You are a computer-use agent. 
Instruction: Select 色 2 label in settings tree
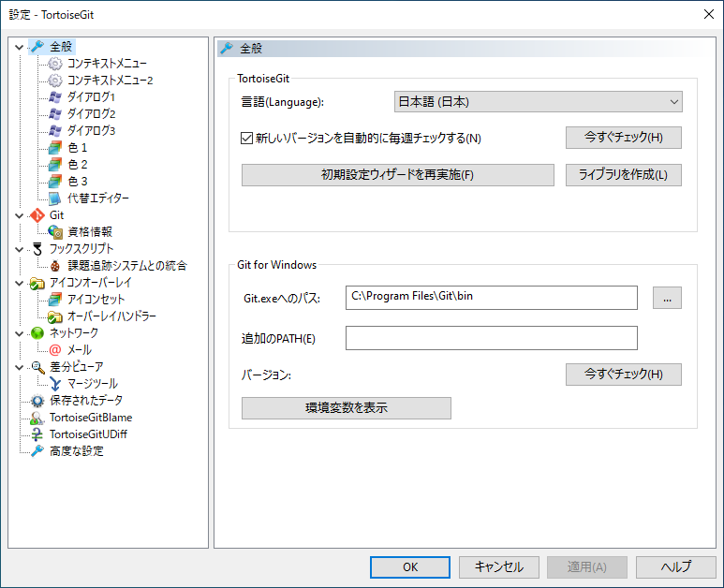(x=78, y=165)
